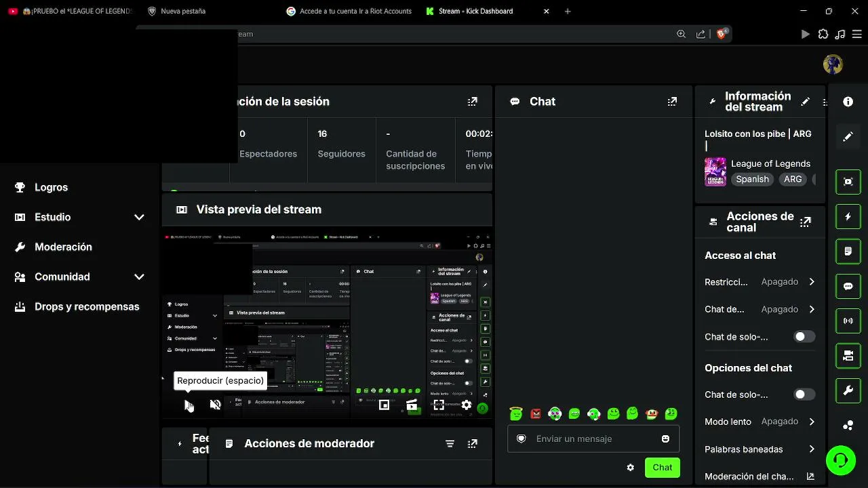Open the browser hamburger menu
The height and width of the screenshot is (488, 868).
856,34
